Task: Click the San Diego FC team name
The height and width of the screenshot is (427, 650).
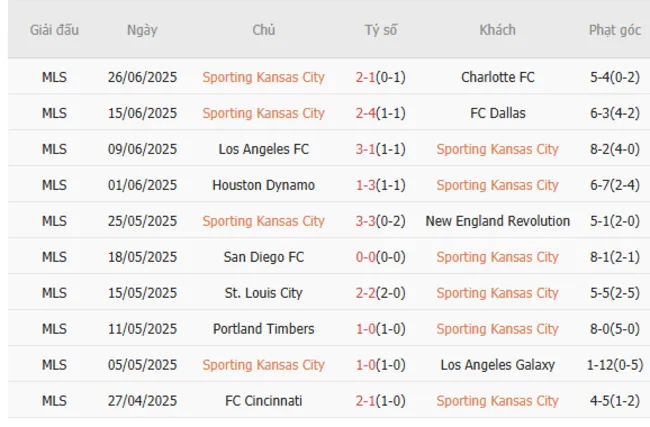Action: (263, 256)
